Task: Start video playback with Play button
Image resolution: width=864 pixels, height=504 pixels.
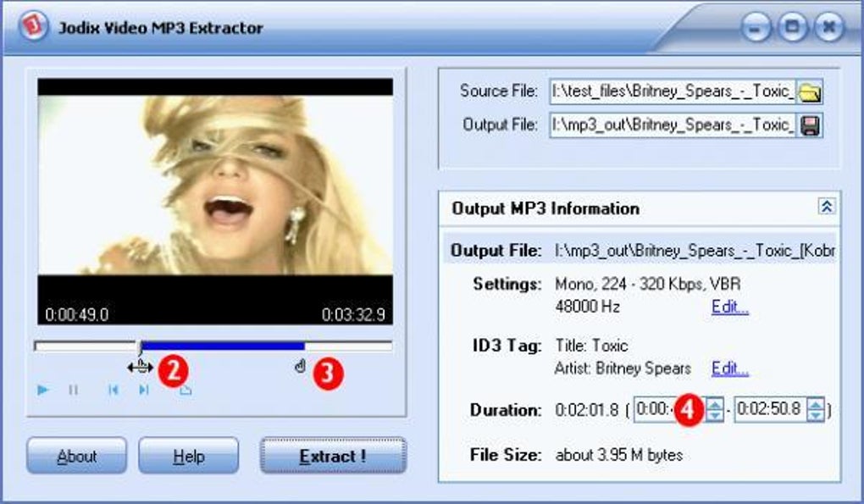Action: 42,390
